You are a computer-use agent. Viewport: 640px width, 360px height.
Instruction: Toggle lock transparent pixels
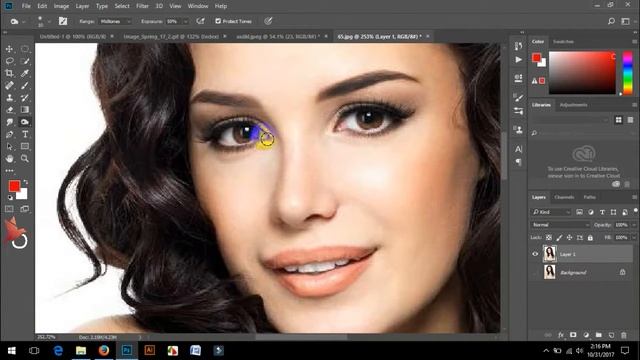(x=549, y=238)
